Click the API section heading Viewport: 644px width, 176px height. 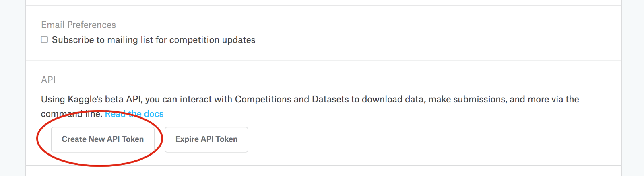tap(48, 80)
